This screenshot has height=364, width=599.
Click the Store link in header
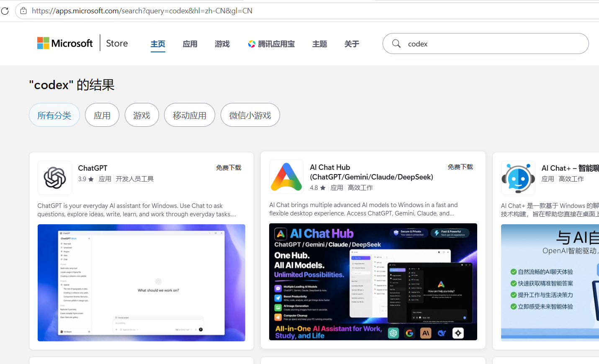coord(117,43)
